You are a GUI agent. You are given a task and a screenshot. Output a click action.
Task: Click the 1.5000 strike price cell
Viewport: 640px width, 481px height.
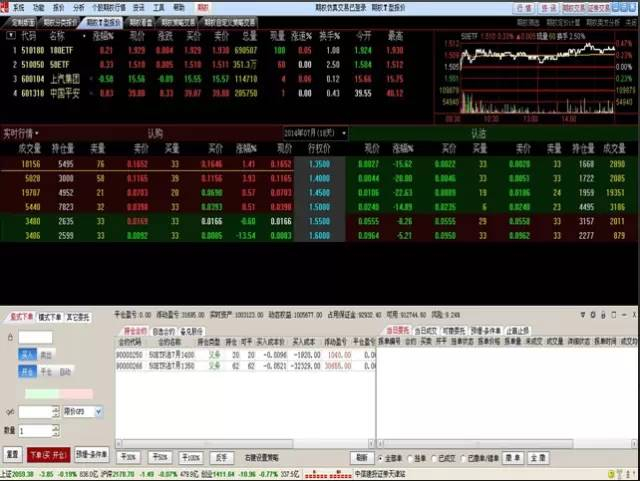[x=319, y=207]
